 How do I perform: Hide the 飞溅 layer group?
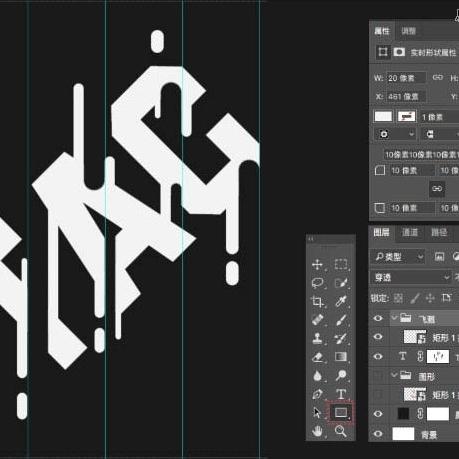coord(378,318)
